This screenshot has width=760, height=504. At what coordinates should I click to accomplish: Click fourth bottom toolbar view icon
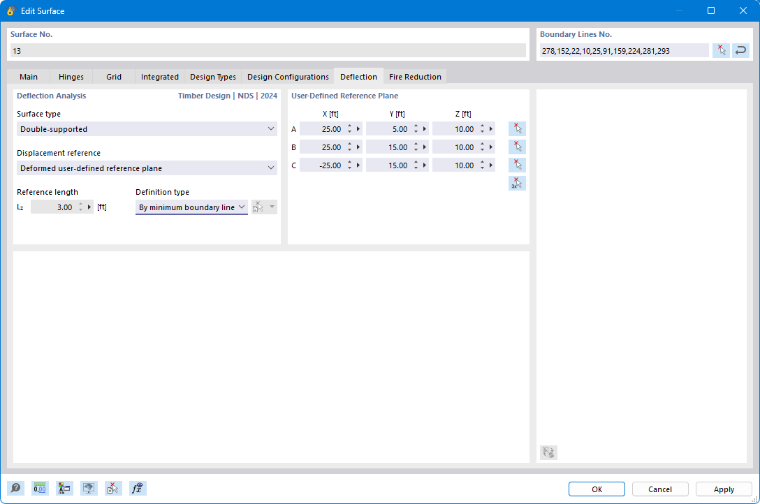pos(89,488)
